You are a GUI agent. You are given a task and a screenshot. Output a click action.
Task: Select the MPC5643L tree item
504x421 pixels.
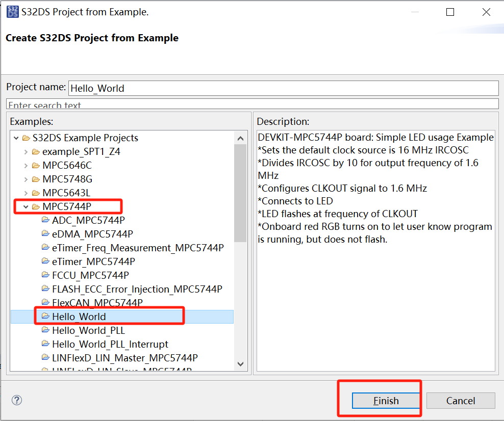tap(66, 193)
